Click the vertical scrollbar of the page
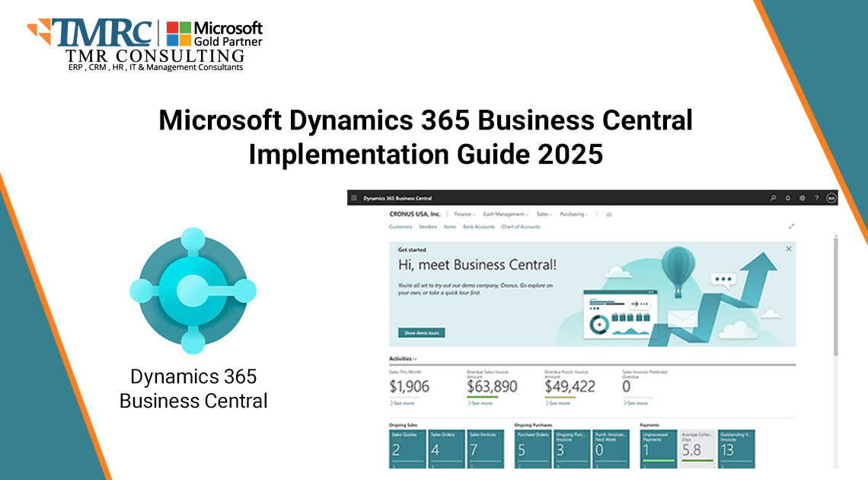The height and width of the screenshot is (480, 868). pos(835,296)
